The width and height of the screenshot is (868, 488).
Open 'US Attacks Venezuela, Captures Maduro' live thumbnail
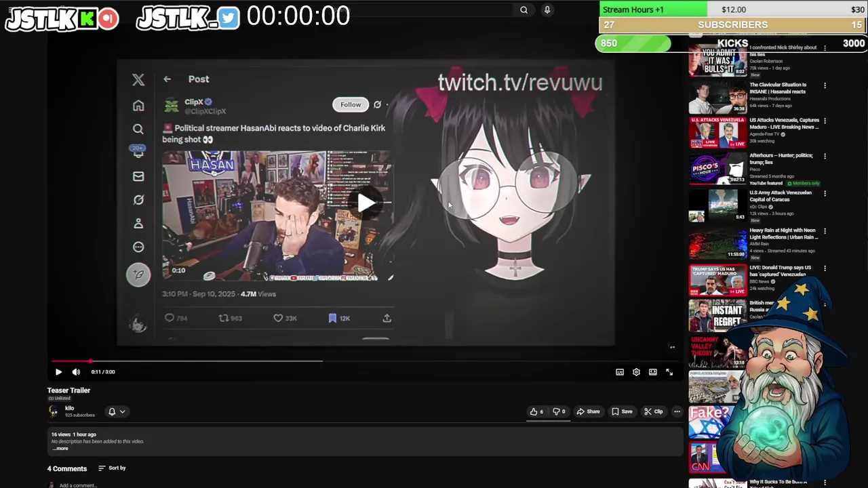coord(717,132)
